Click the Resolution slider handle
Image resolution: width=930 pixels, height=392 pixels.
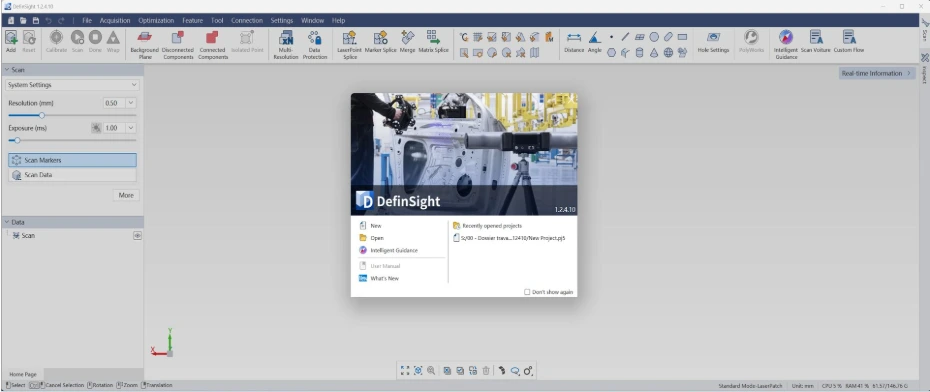(42, 115)
